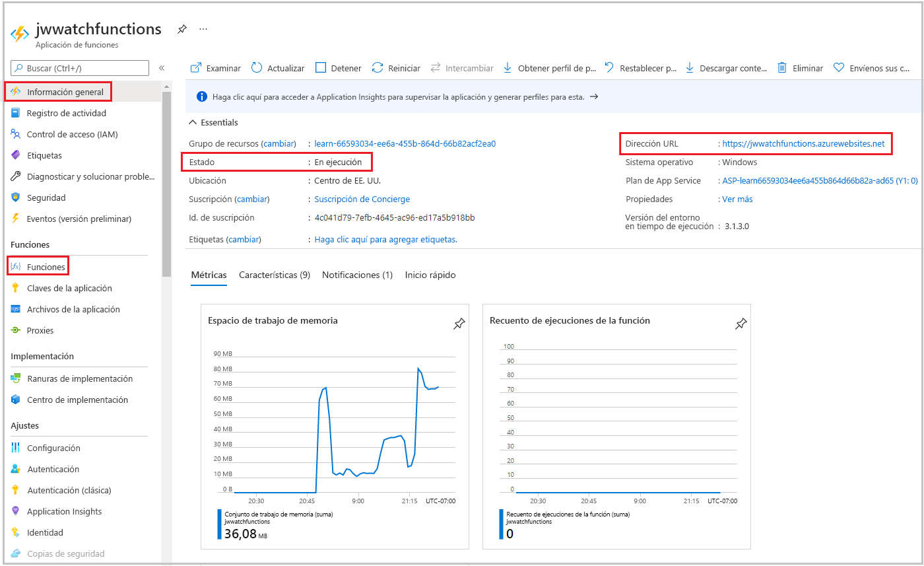The height and width of the screenshot is (566, 924).
Task: Pin the Recuento de ejecuciones chart
Action: click(x=741, y=324)
